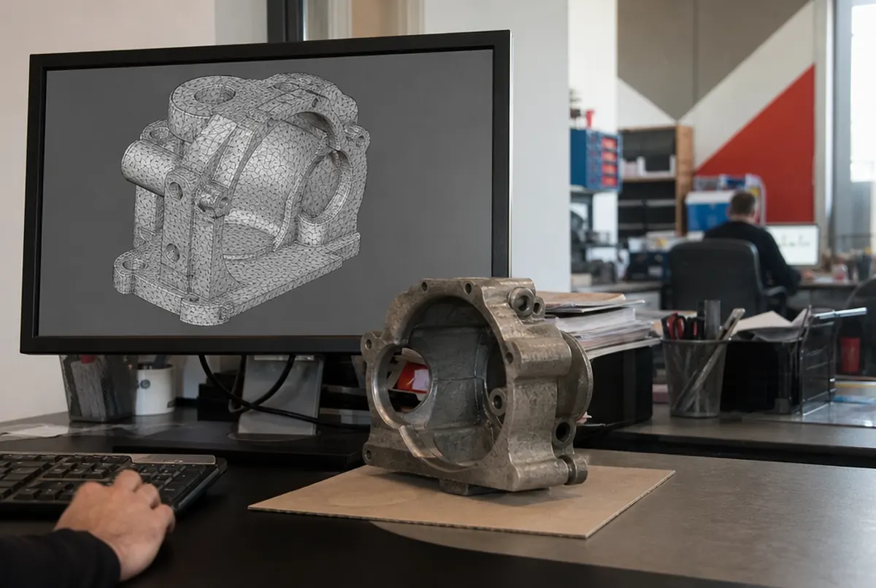
Task: Select the meshed housing model on the monitor
Action: (240, 197)
